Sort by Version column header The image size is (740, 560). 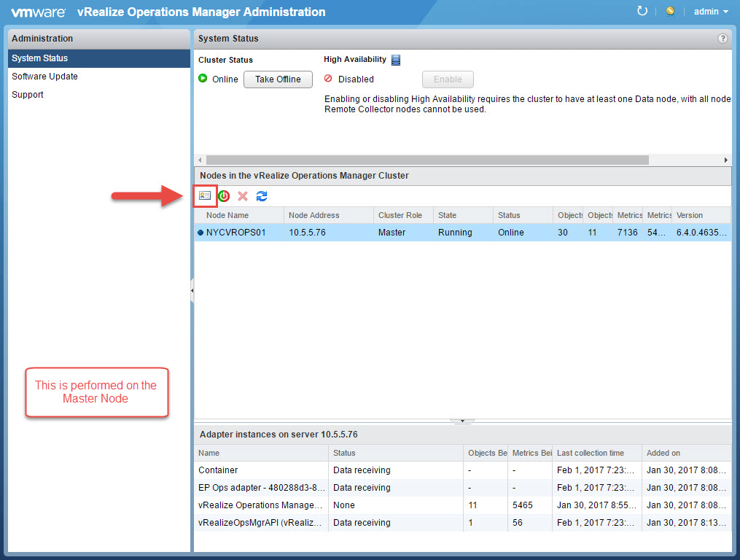[702, 215]
